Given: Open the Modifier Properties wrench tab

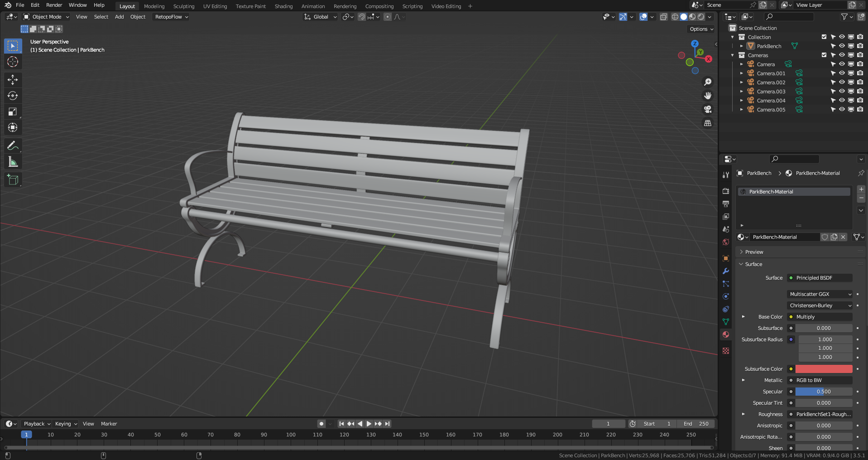Looking at the screenshot, I should click(x=725, y=271).
